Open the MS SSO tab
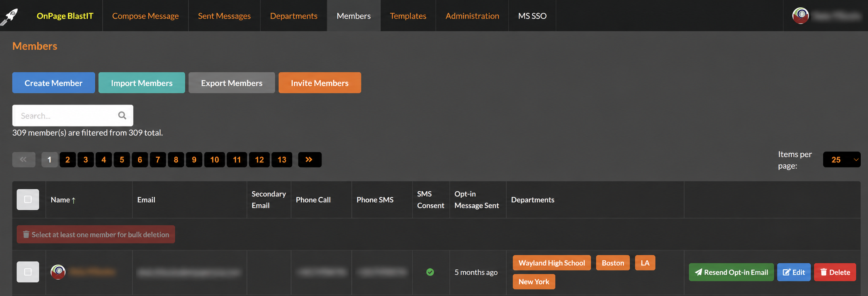The image size is (868, 296). coord(532,16)
